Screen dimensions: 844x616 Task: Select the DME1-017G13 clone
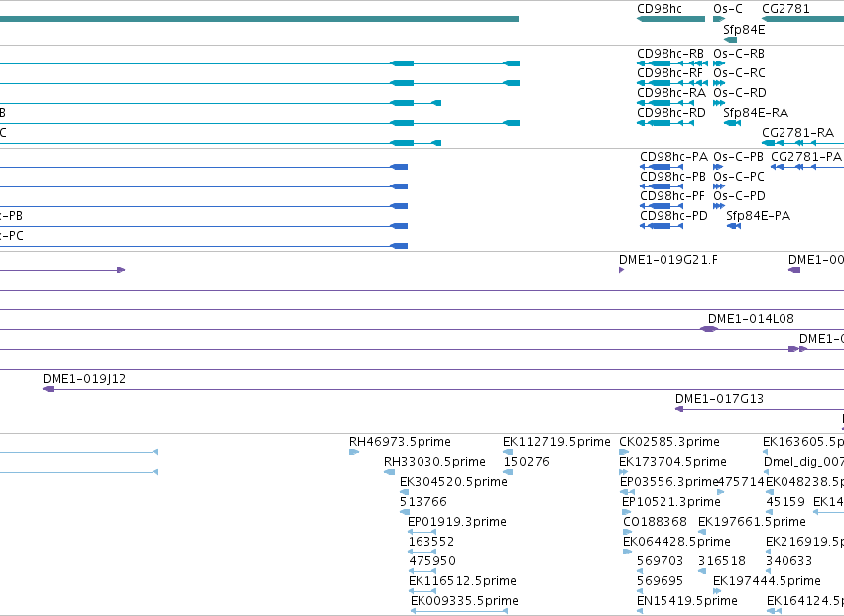coord(760,410)
